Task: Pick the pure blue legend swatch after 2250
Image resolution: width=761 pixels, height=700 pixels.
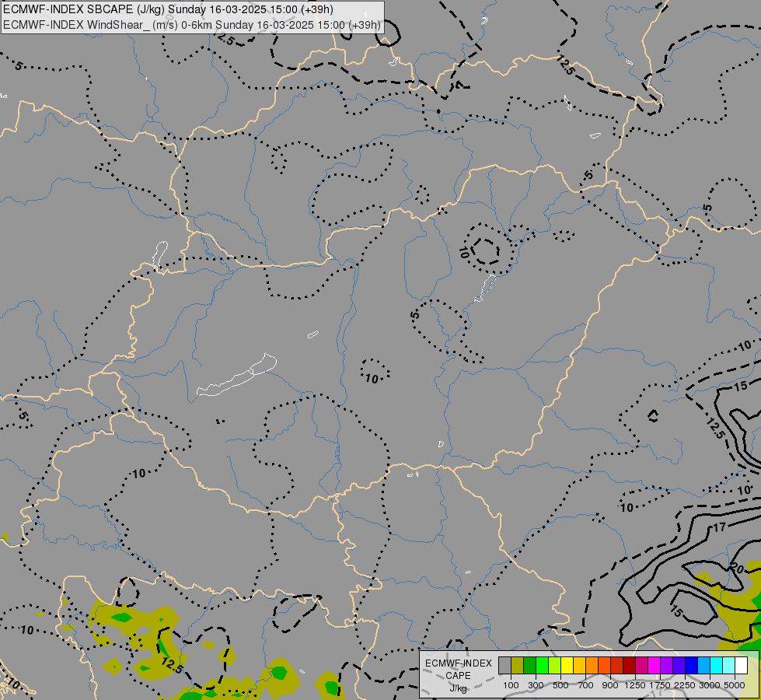Action: (x=692, y=665)
